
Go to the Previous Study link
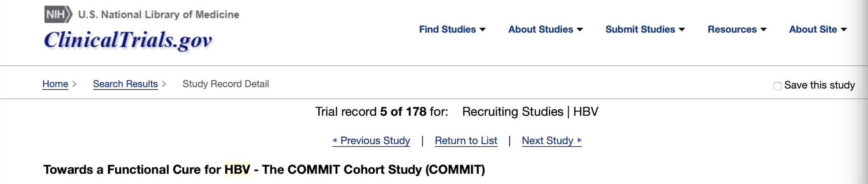(x=375, y=140)
